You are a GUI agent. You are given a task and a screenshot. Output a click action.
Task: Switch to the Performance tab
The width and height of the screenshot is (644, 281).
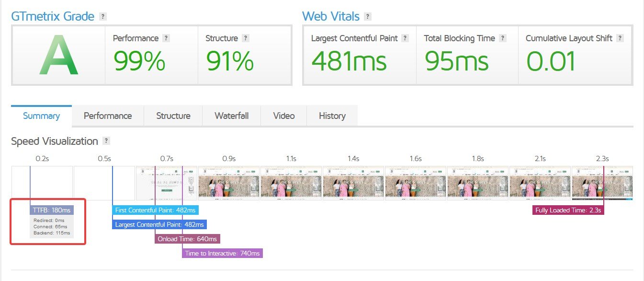point(108,116)
